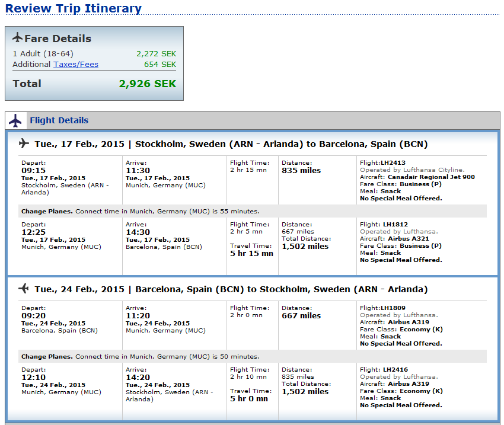Click the 55 minutes Munich connection notice

(x=141, y=211)
